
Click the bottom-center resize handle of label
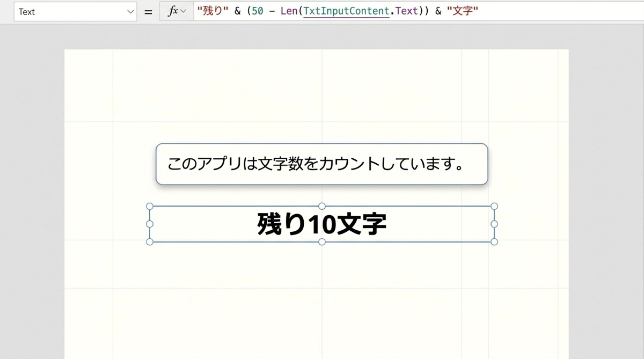click(x=322, y=242)
